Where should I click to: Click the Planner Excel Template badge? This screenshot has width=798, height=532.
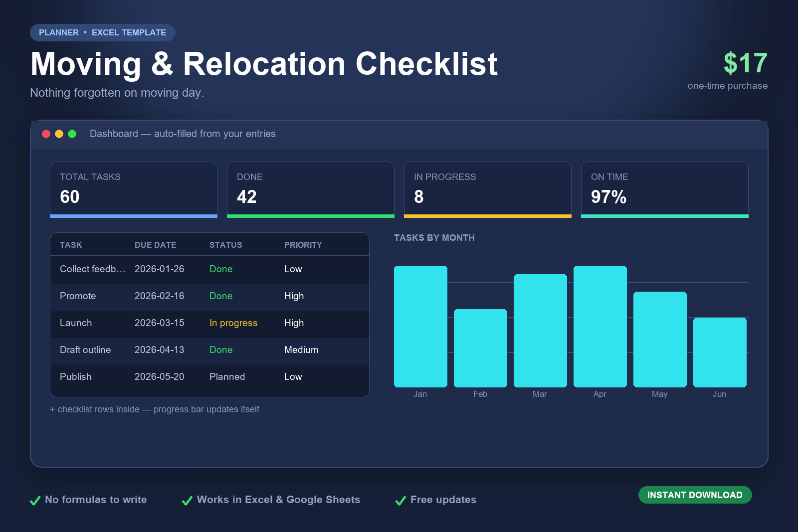pos(102,32)
